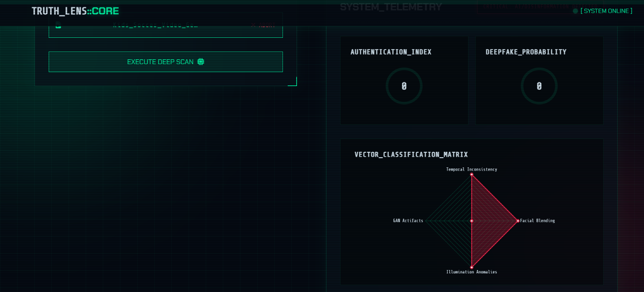Click the AUTHENTICATION_INDEX title

(x=391, y=52)
